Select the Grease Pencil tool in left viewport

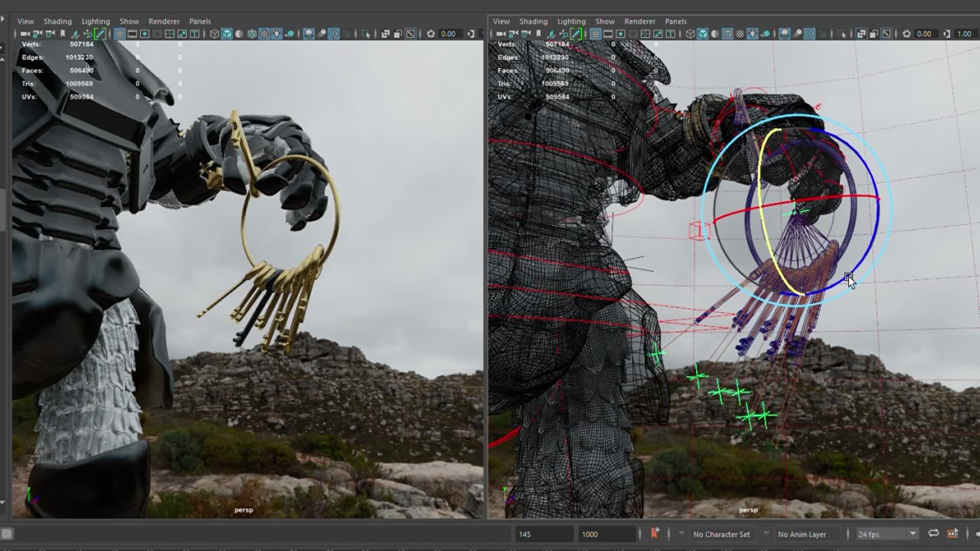(x=100, y=34)
